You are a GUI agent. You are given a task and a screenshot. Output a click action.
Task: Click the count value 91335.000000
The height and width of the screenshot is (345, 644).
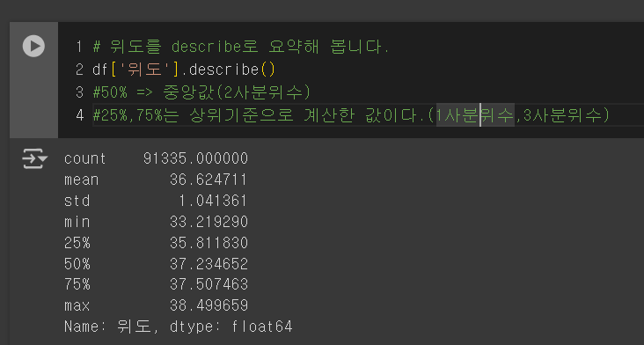195,158
